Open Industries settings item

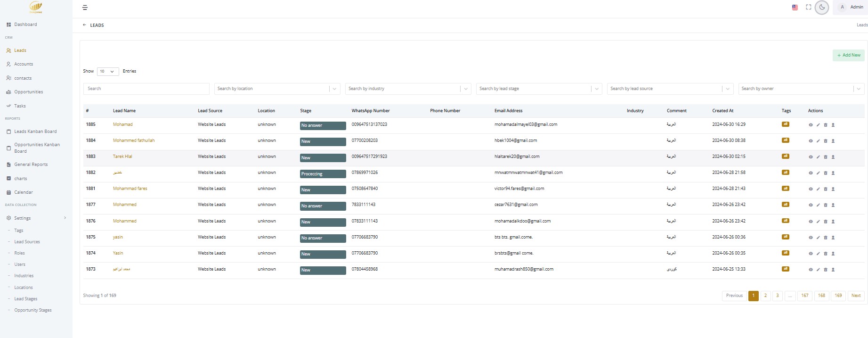pyautogui.click(x=24, y=276)
